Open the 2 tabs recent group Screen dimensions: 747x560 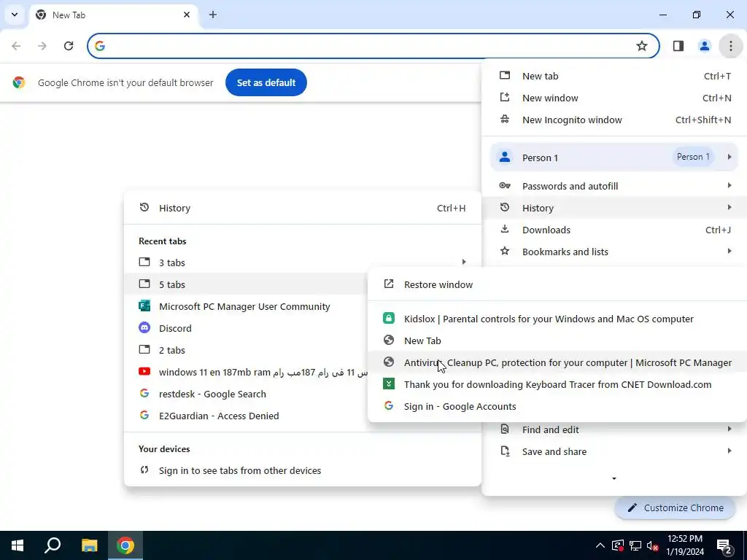(245, 350)
